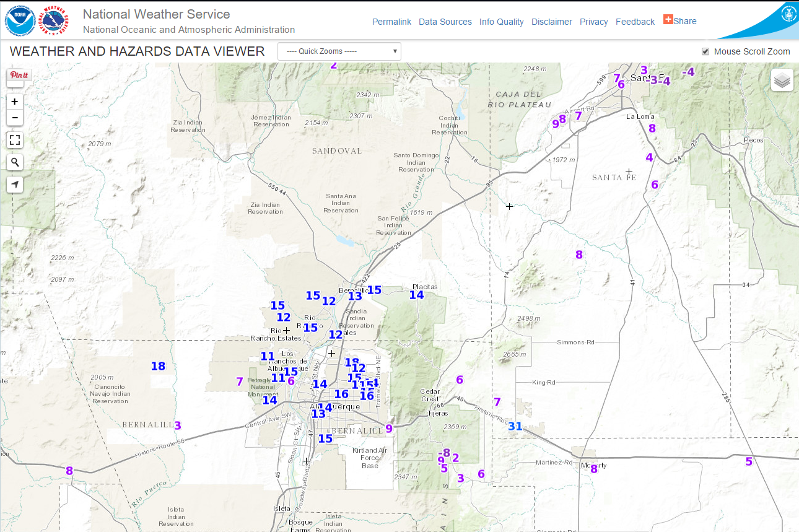Go to Data Sources

click(x=445, y=22)
